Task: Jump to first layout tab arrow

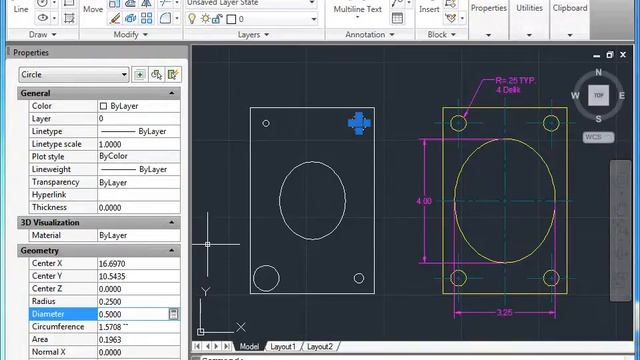Action: click(x=197, y=346)
